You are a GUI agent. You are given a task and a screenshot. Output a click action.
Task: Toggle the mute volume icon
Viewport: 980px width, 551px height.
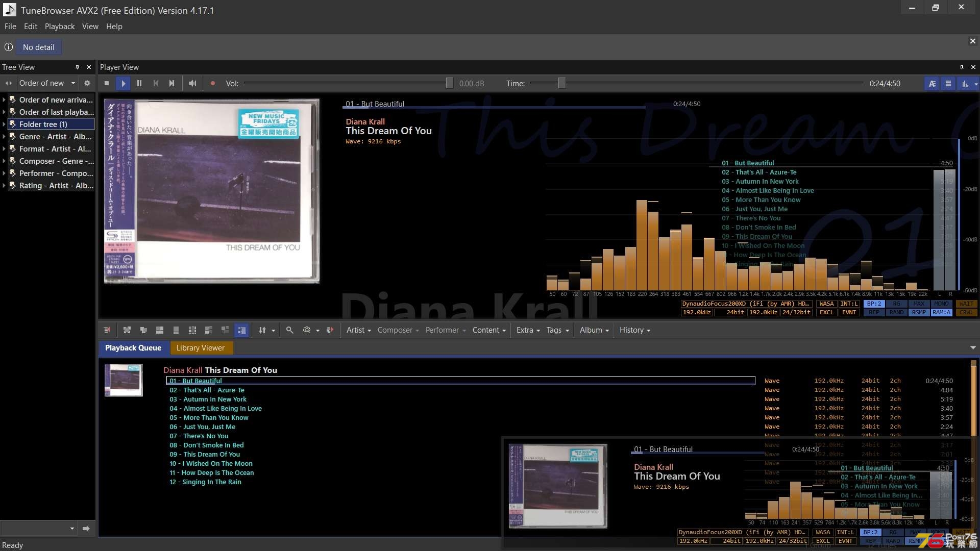tap(192, 83)
